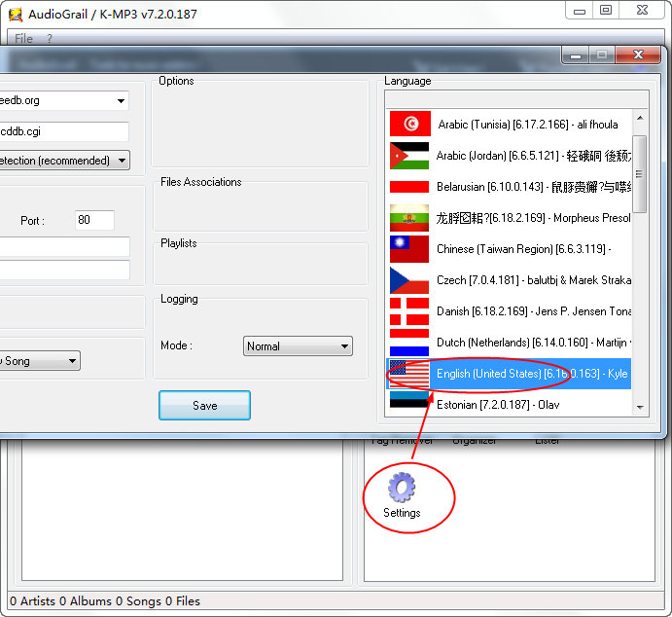This screenshot has height=617, width=672.
Task: Close the settings dialog window
Action: point(638,54)
